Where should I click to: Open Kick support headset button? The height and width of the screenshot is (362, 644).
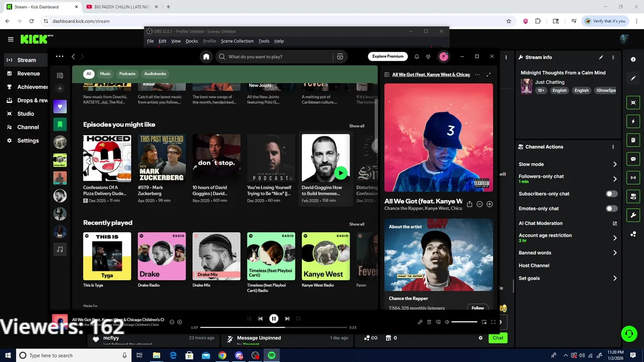pos(629,333)
